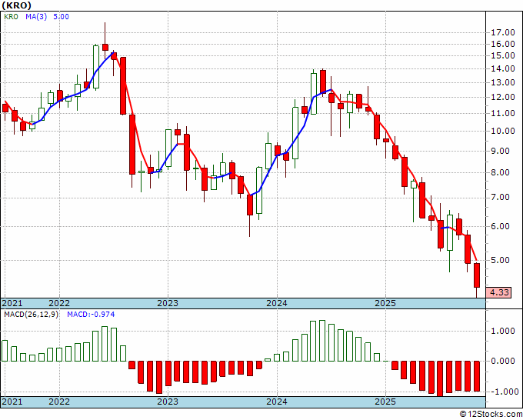Viewport: 523px width, 420px height.
Task: Click the MACD(26,12,9) indicator label
Action: [x=31, y=315]
